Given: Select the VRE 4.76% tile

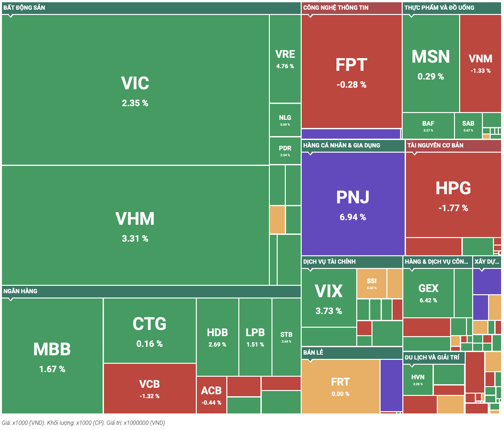Looking at the screenshot, I should [285, 59].
